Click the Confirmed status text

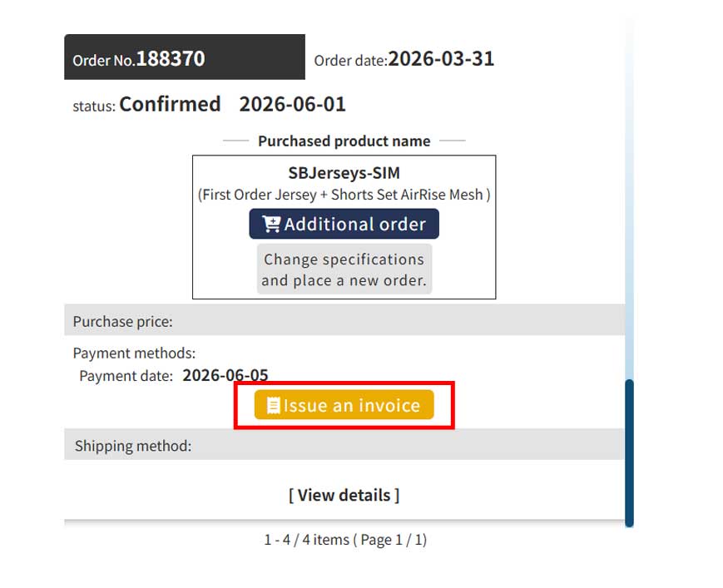(170, 104)
